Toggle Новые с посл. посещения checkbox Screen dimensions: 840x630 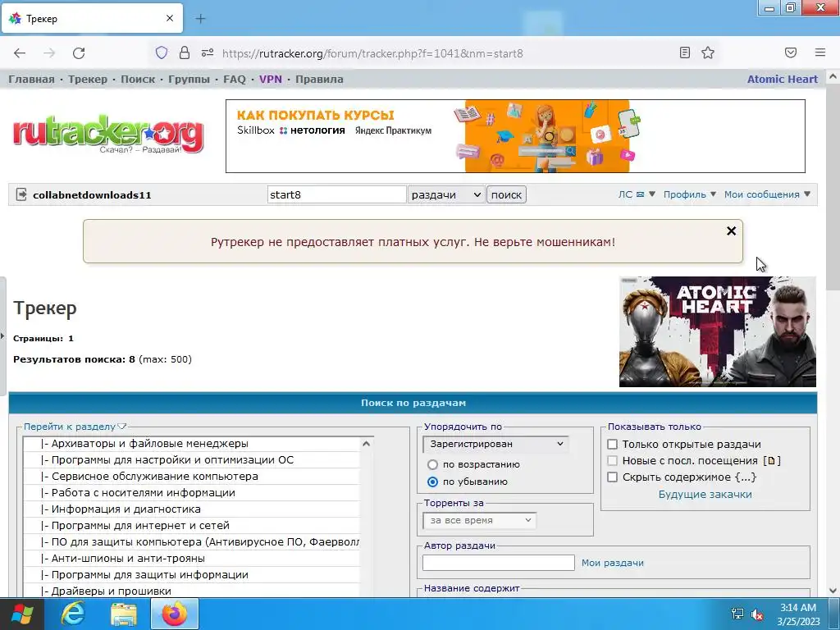pos(612,461)
